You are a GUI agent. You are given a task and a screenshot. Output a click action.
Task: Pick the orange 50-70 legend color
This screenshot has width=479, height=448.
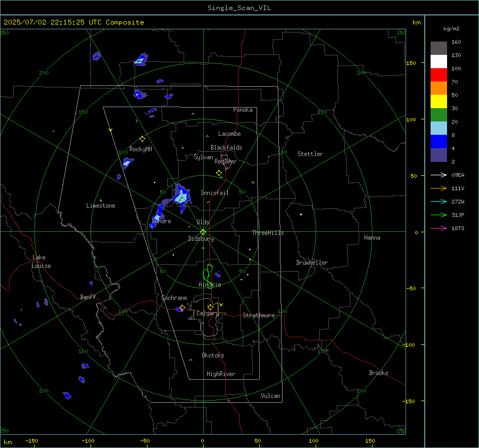tap(439, 88)
